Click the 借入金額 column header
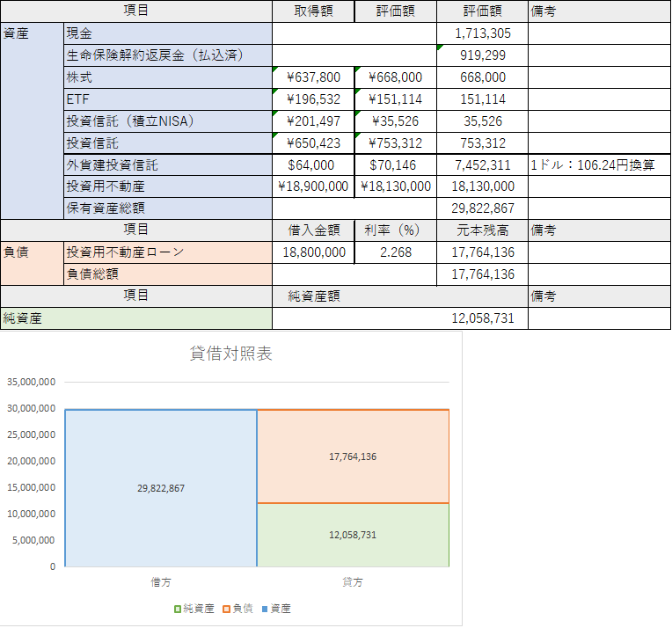 pyautogui.click(x=313, y=230)
